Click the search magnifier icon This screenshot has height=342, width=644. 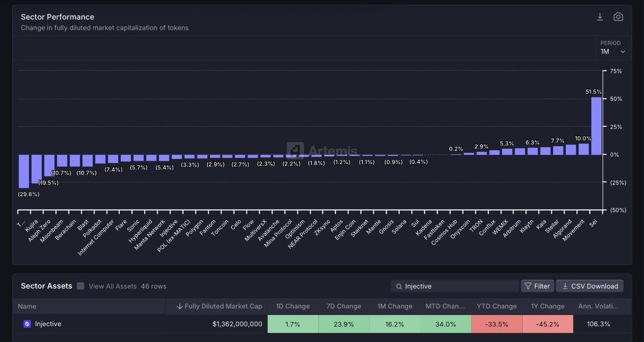[399, 286]
